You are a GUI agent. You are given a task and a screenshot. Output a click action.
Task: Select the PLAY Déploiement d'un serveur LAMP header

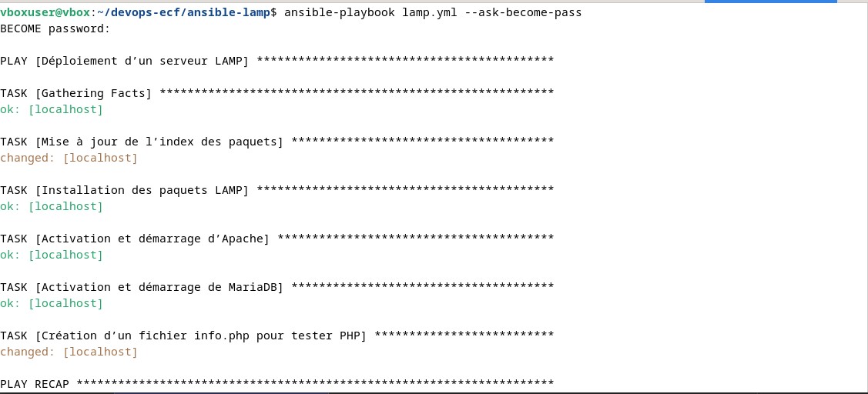tap(125, 62)
